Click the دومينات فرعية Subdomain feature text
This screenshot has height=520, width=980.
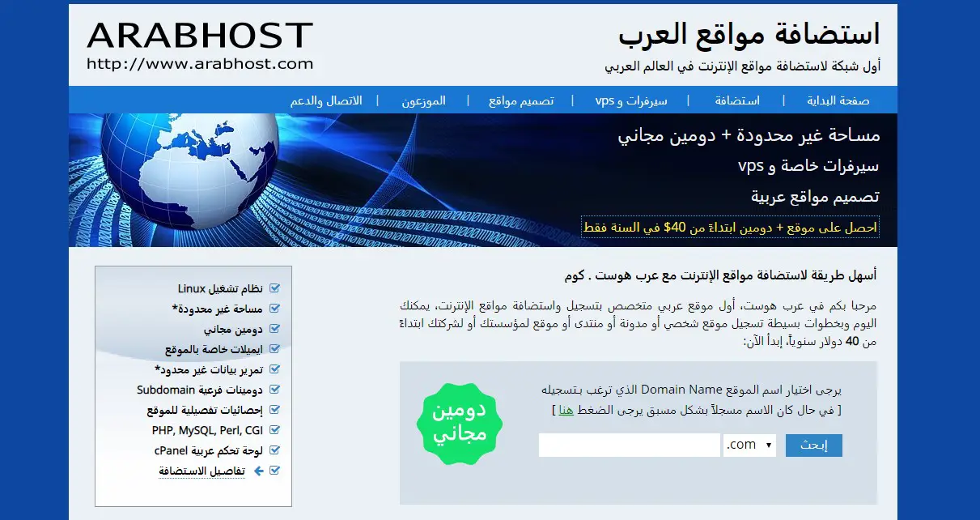point(200,390)
